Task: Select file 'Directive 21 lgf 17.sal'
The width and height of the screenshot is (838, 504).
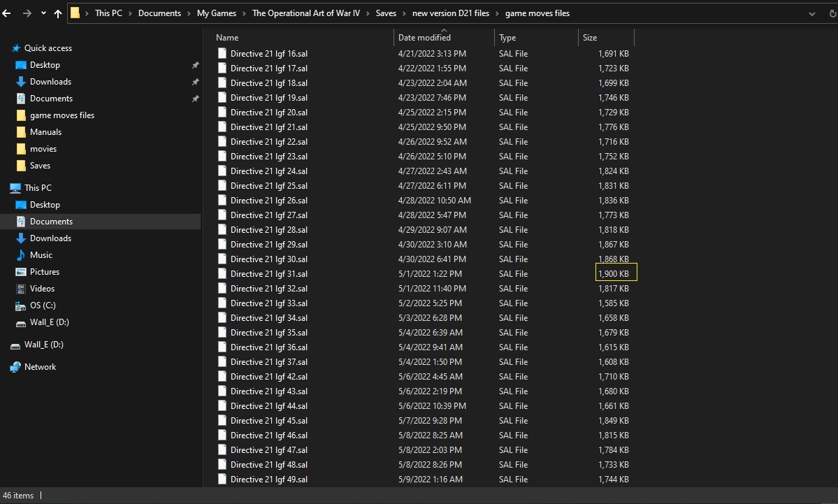Action: pyautogui.click(x=269, y=69)
